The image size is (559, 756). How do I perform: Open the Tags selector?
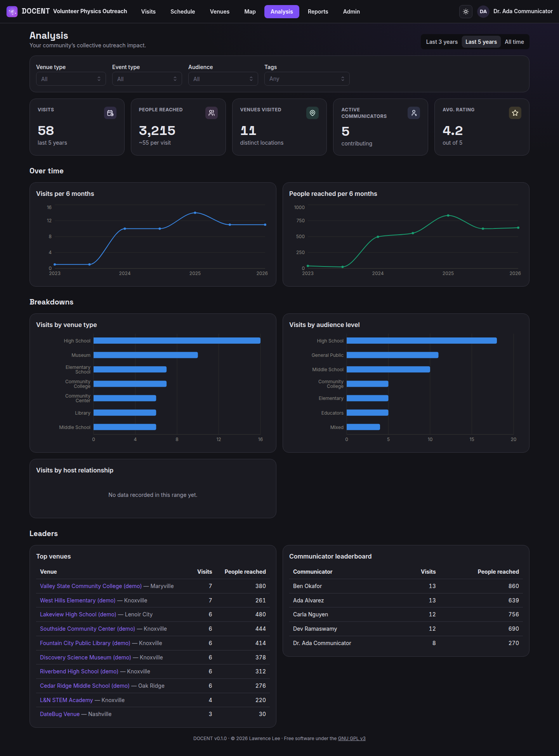(x=307, y=79)
